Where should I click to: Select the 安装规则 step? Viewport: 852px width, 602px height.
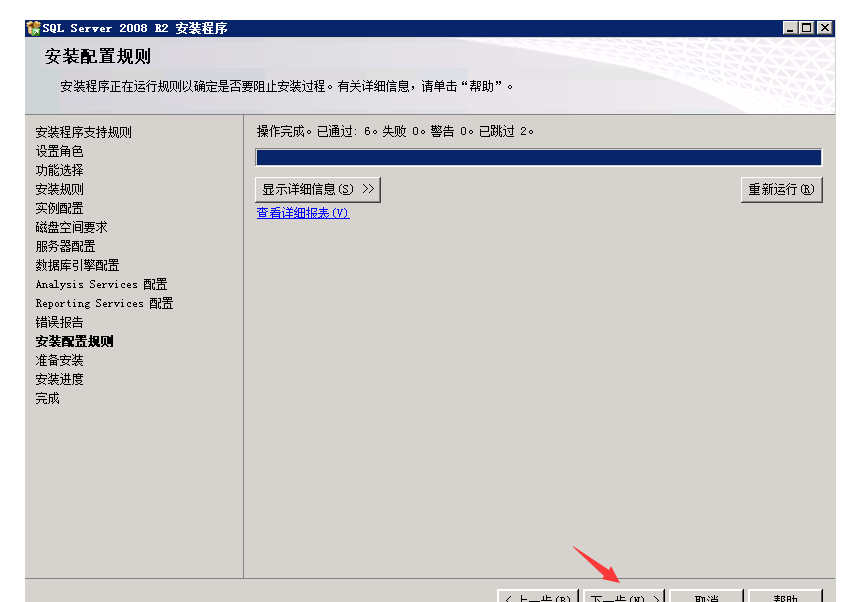[59, 189]
